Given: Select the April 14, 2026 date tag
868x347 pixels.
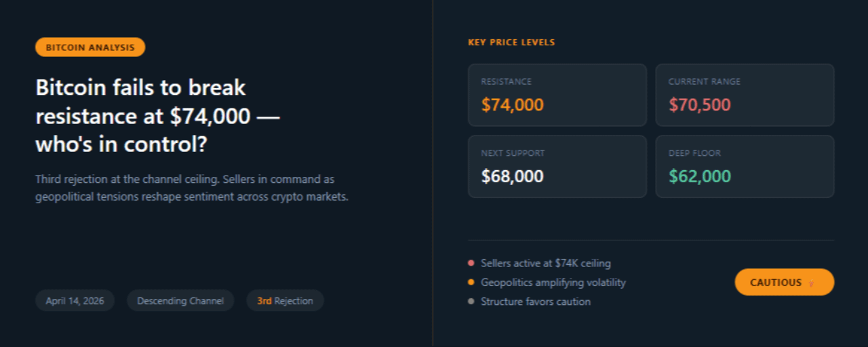Looking at the screenshot, I should (75, 301).
